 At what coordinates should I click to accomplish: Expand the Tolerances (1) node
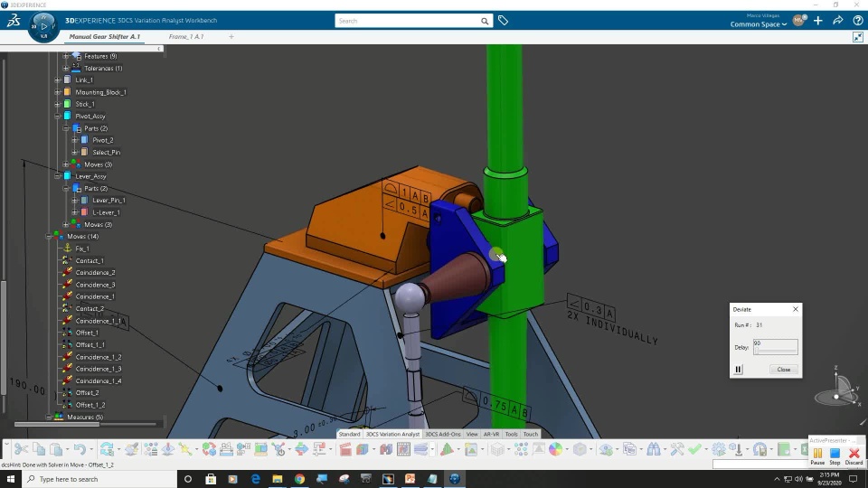click(66, 68)
